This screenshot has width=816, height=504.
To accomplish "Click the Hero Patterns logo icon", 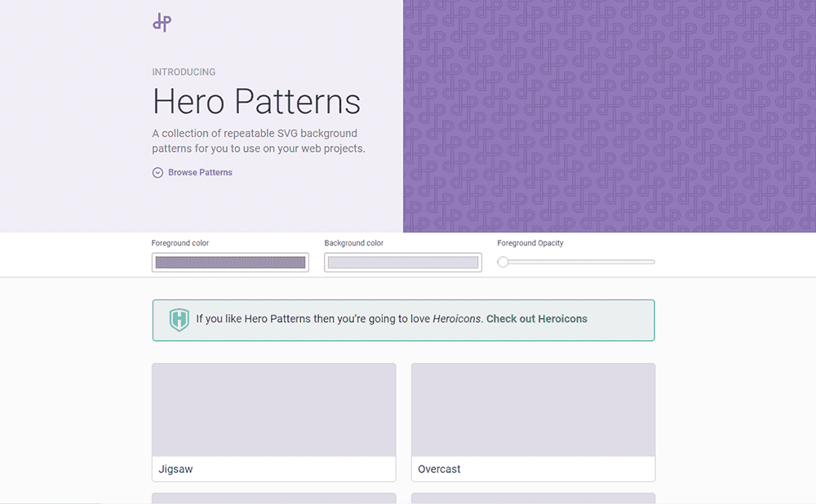I will (161, 22).
